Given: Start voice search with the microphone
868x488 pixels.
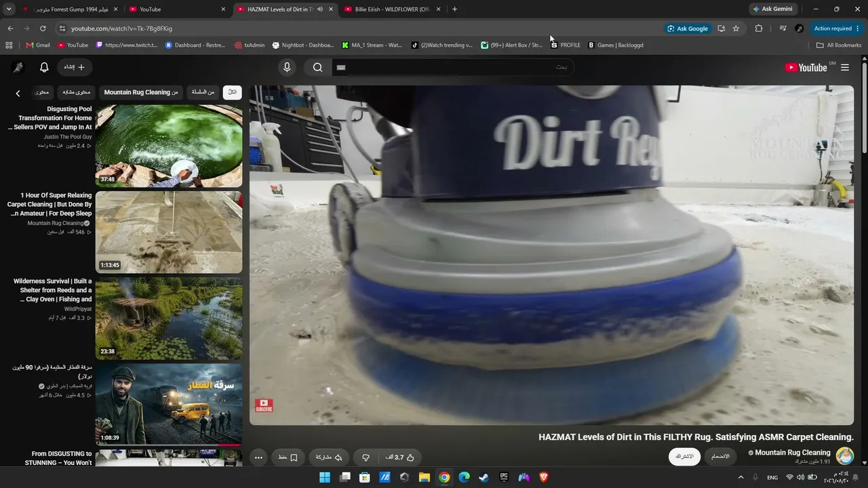Looking at the screenshot, I should (287, 67).
